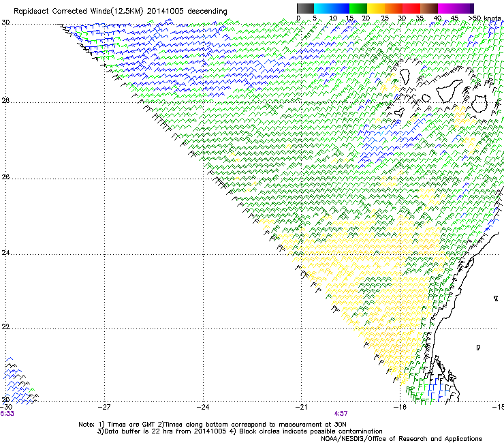Click the longitude "-27" axis label

coord(104,407)
